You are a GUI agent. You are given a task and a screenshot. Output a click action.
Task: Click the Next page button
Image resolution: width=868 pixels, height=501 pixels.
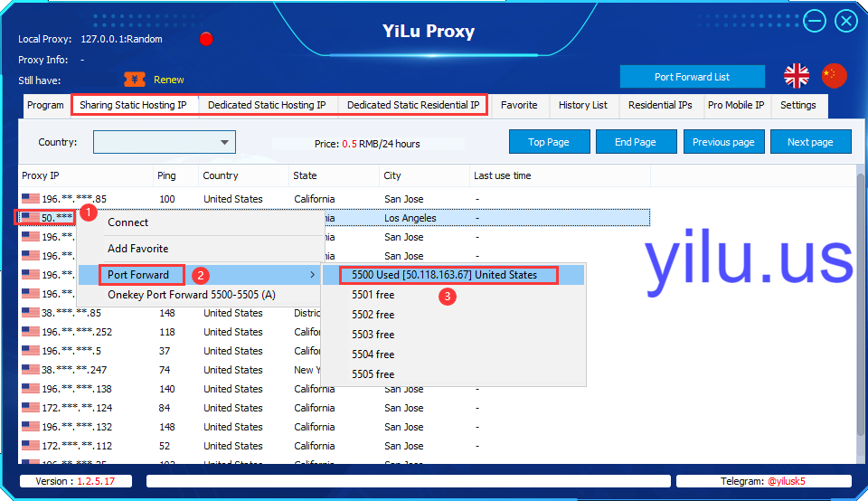click(810, 142)
